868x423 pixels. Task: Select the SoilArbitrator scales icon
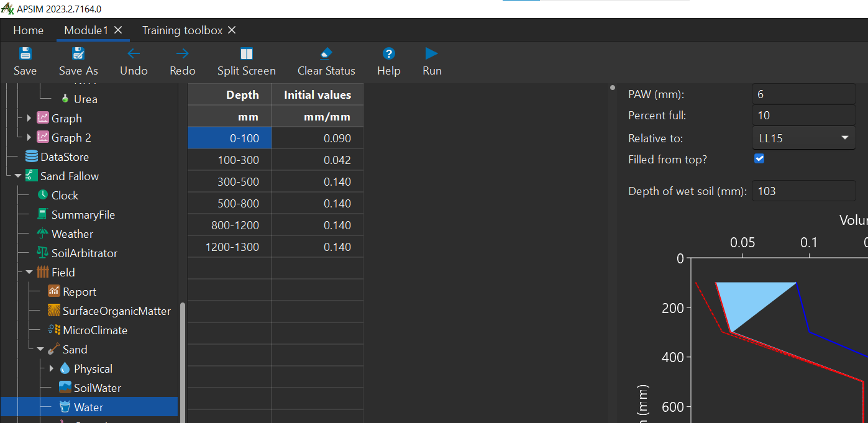click(x=42, y=253)
